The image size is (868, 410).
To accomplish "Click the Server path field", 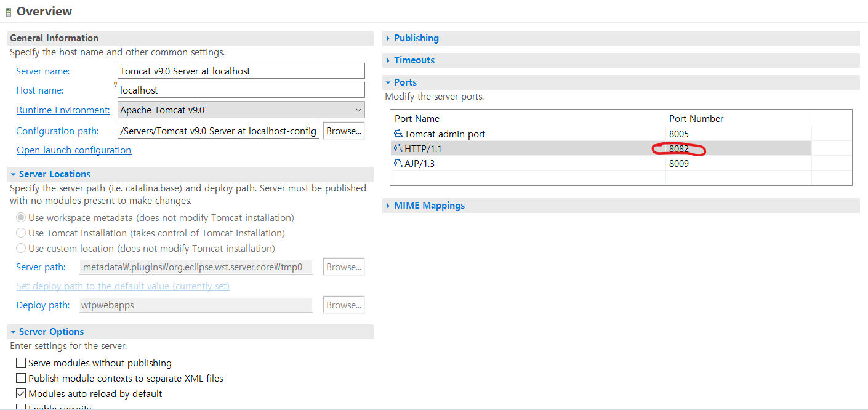I will click(x=196, y=267).
